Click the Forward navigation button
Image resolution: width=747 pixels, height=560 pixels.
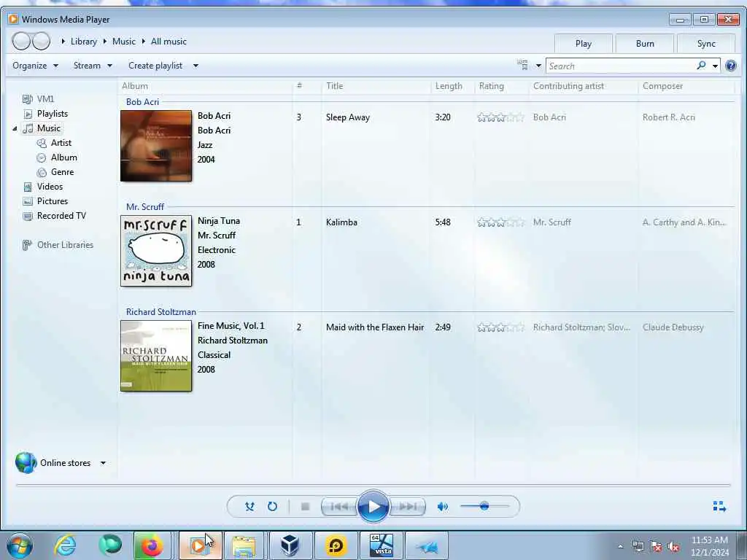[41, 42]
